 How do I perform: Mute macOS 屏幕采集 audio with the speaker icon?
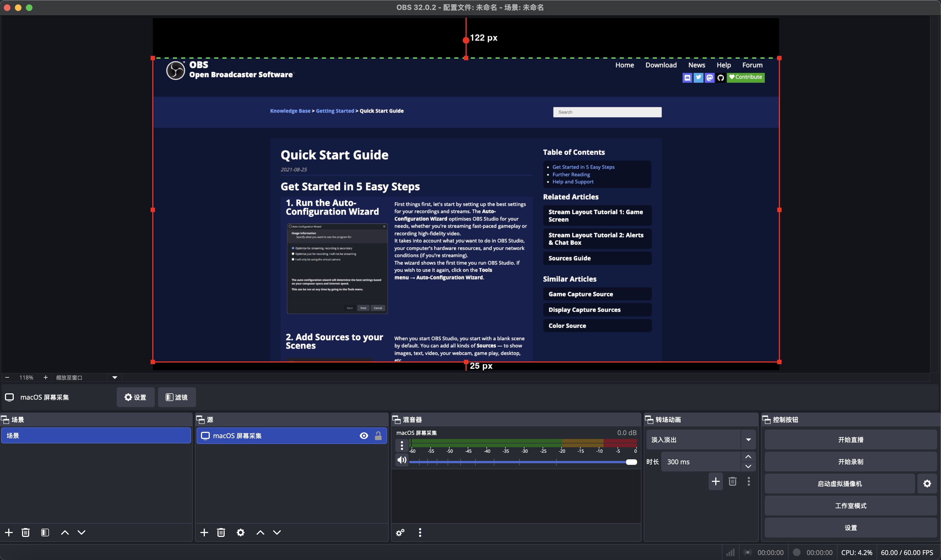click(402, 460)
